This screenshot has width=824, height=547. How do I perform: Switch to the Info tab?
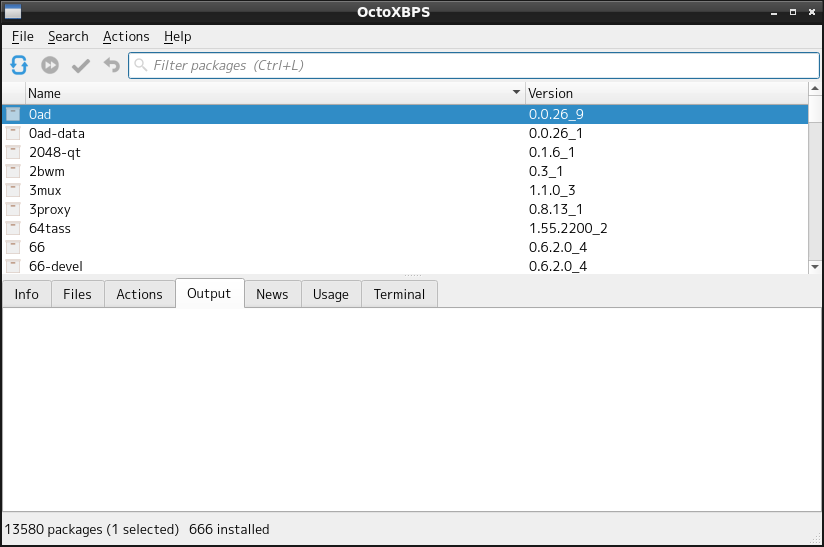pyautogui.click(x=27, y=294)
